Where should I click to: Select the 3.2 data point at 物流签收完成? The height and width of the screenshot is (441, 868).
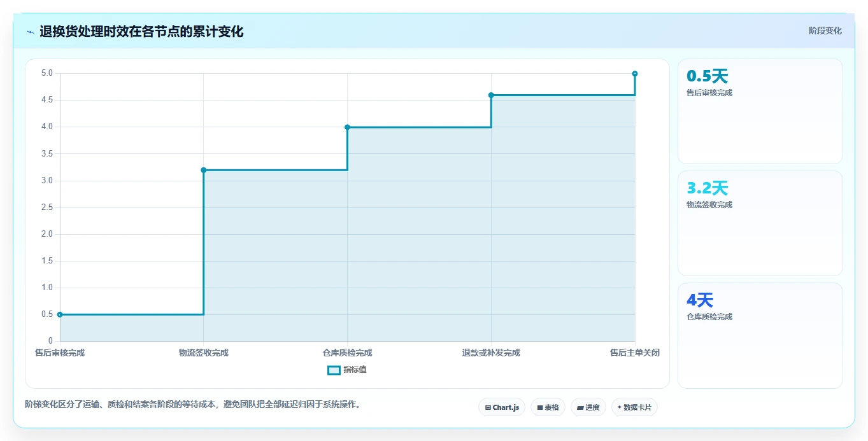[x=204, y=170]
